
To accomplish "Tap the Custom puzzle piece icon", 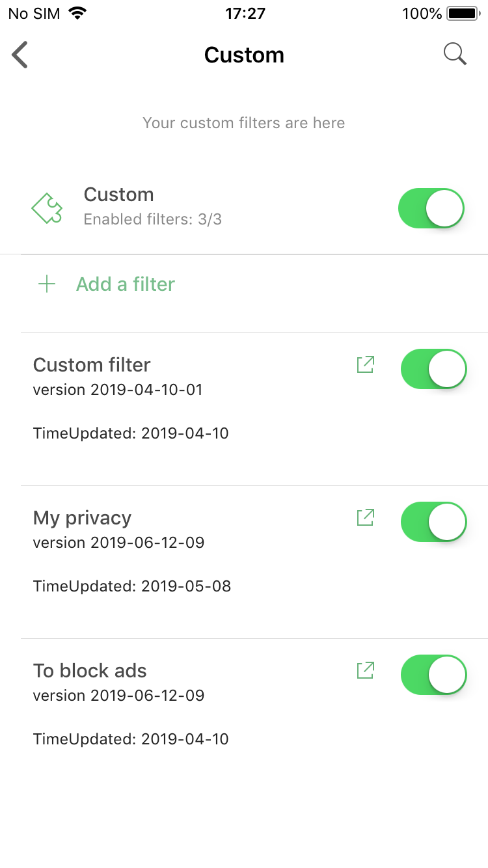I will tap(47, 208).
